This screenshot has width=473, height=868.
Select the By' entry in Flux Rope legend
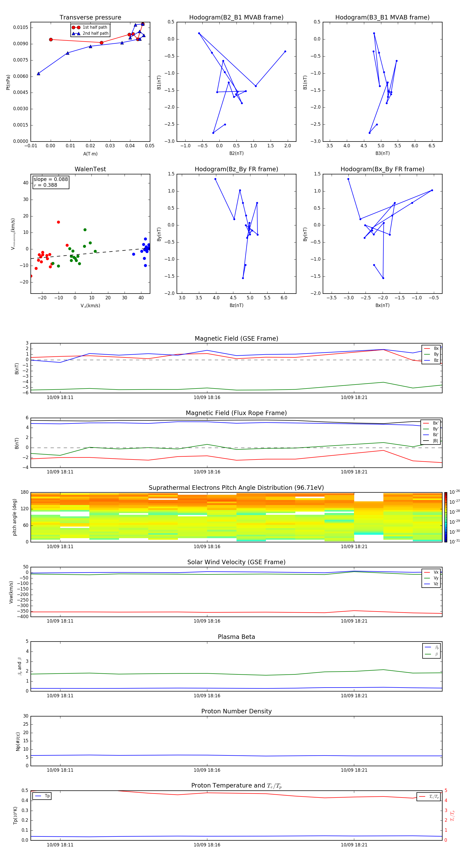[431, 429]
